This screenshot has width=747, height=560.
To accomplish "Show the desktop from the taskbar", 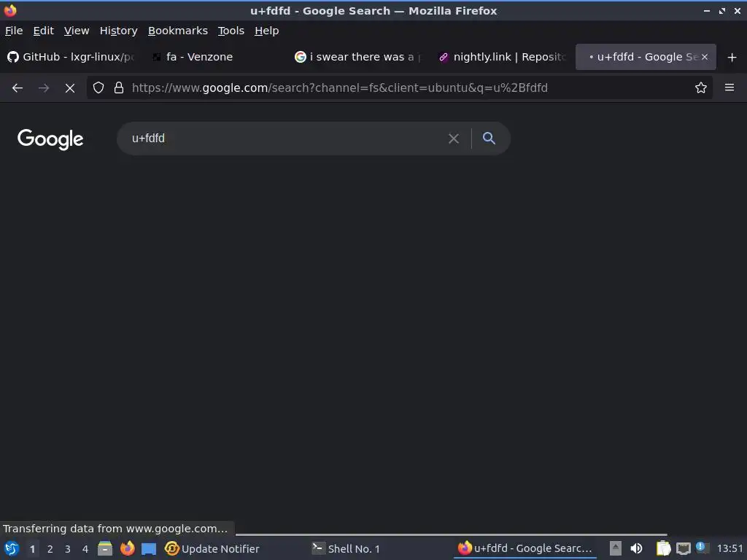I will 149,548.
